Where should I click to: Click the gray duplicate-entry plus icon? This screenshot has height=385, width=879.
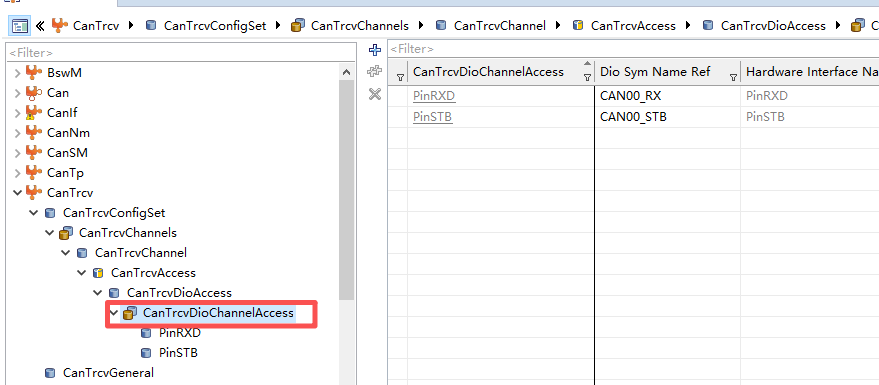click(x=374, y=72)
